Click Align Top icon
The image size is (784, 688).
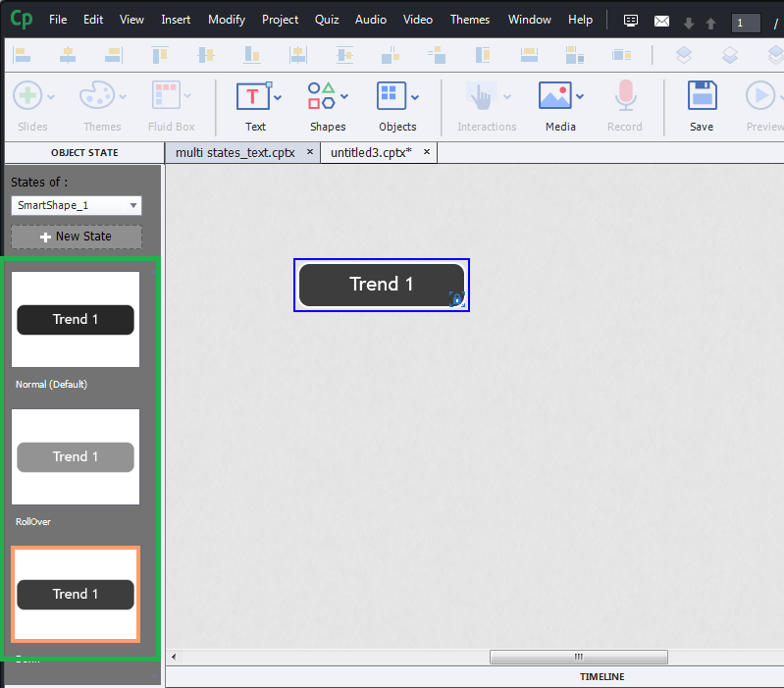coord(160,55)
